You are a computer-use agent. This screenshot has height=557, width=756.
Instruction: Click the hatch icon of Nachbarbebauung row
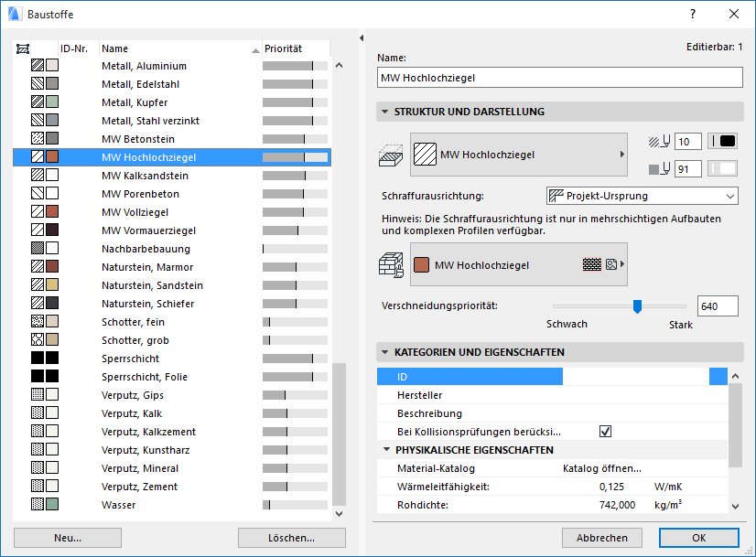coord(38,248)
